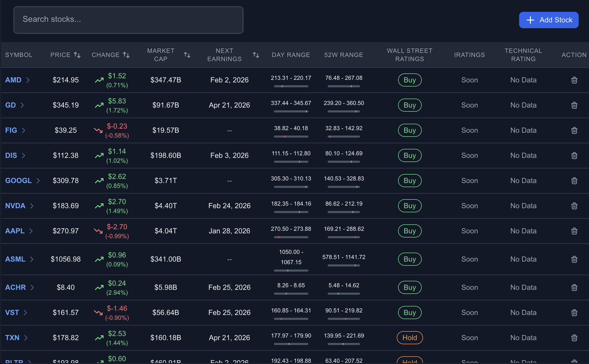589x364 pixels.
Task: Click the green uptrend icon beside NVDA change
Action: pos(99,206)
